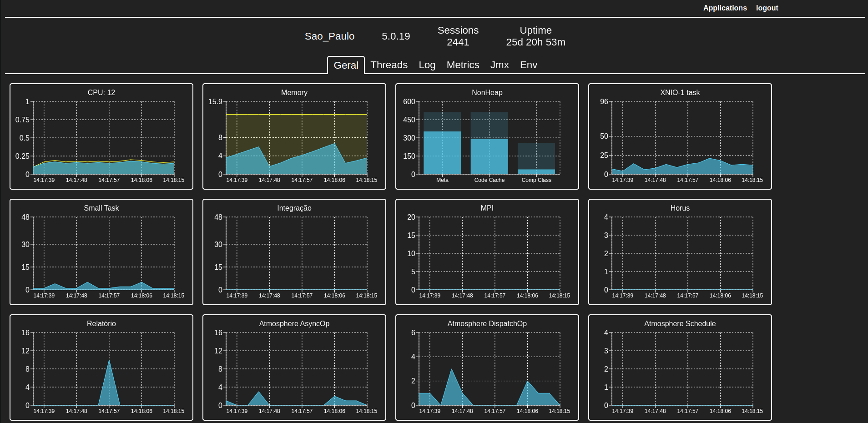This screenshot has height=423, width=868.
Task: Click the 15.9 axis value in Memory chart
Action: pos(215,101)
